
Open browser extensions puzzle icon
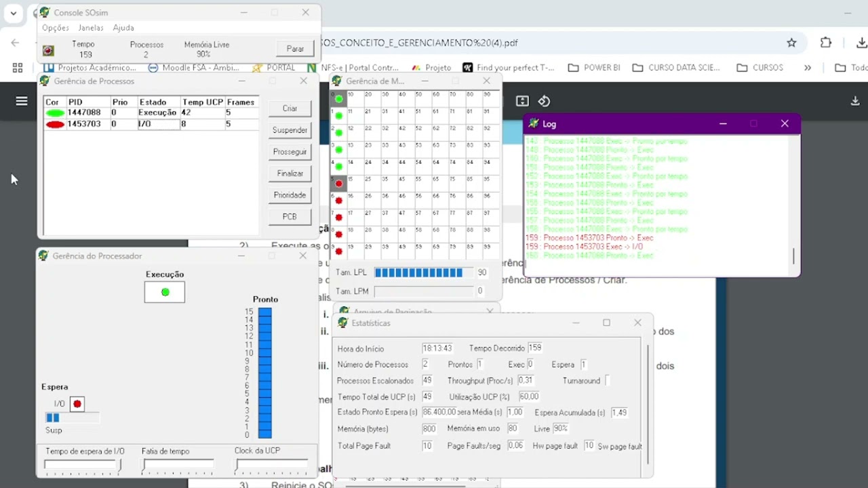[826, 43]
